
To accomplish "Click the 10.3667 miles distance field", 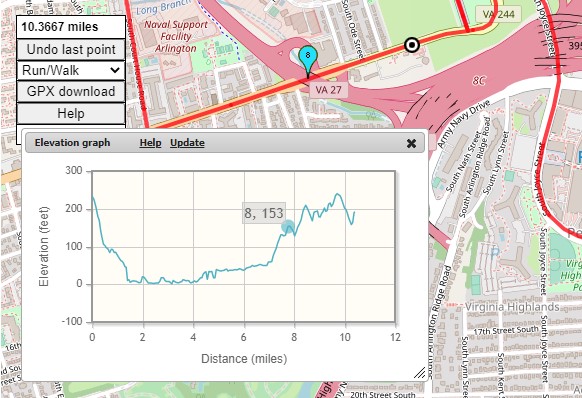I will click(71, 27).
